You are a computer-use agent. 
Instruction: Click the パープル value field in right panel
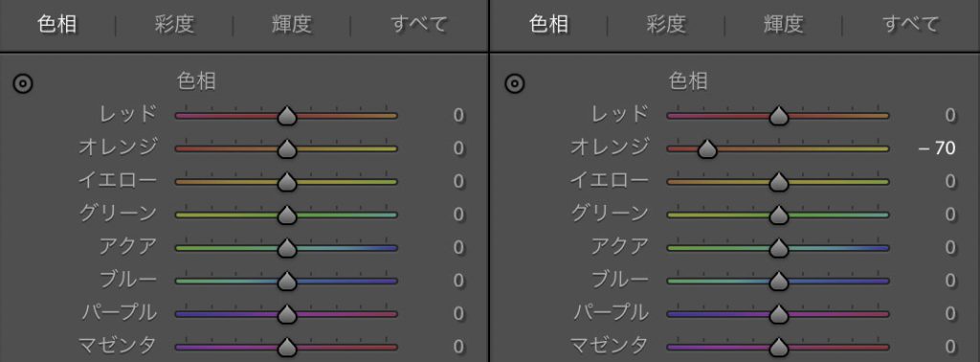(x=950, y=314)
